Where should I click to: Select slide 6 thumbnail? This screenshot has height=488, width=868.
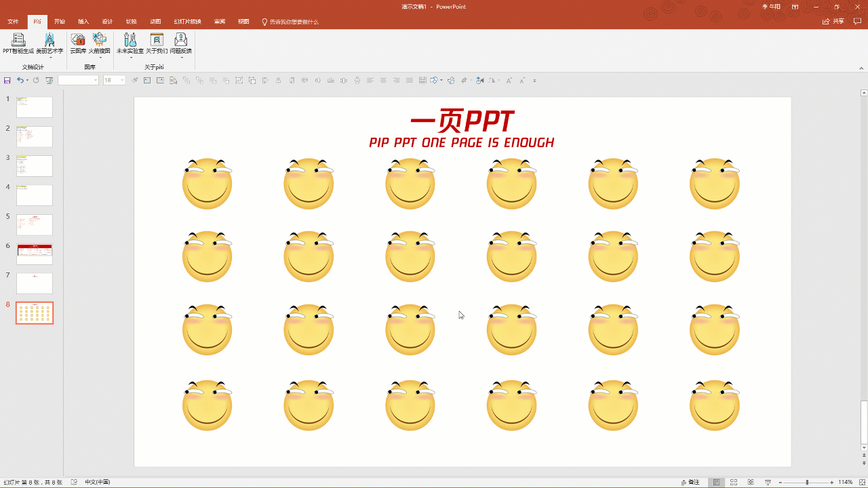(35, 254)
